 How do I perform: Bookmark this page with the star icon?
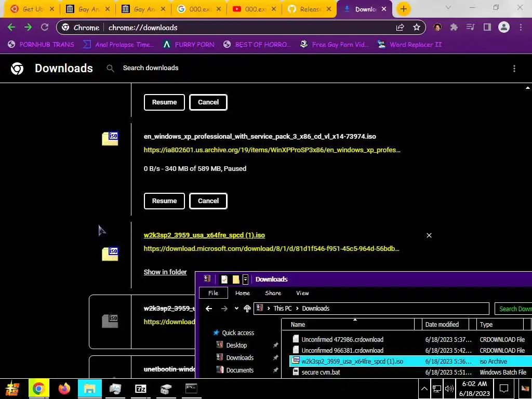point(417,28)
